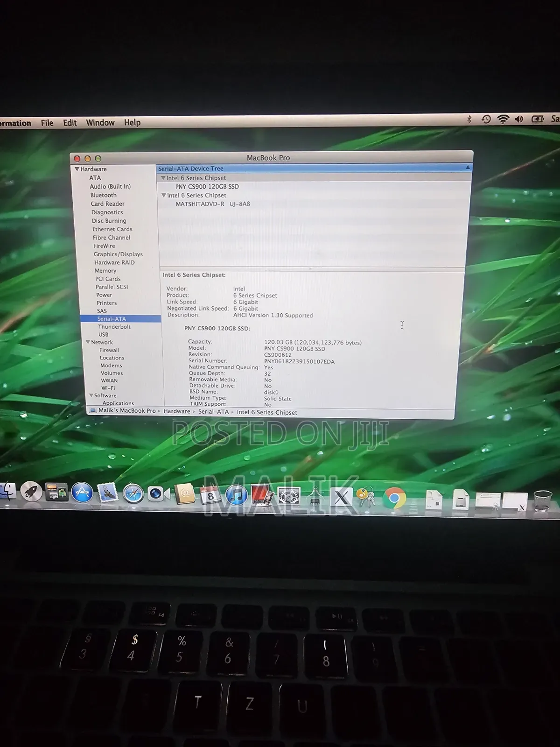Select USB in the hardware list
Screen dimensions: 560x747
[x=103, y=335]
